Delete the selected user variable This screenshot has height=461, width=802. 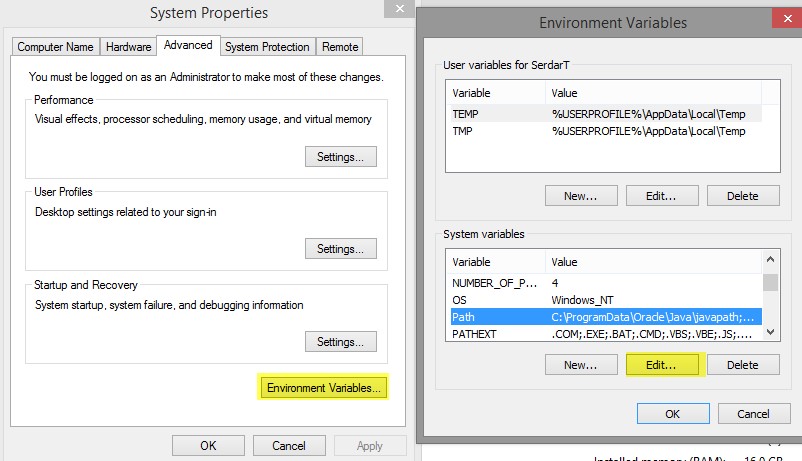click(x=742, y=196)
